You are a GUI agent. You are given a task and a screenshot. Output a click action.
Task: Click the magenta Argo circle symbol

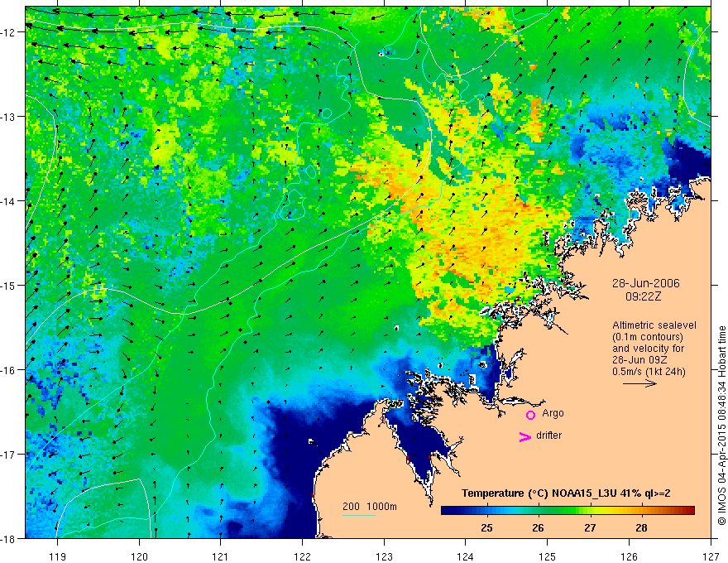tap(530, 415)
